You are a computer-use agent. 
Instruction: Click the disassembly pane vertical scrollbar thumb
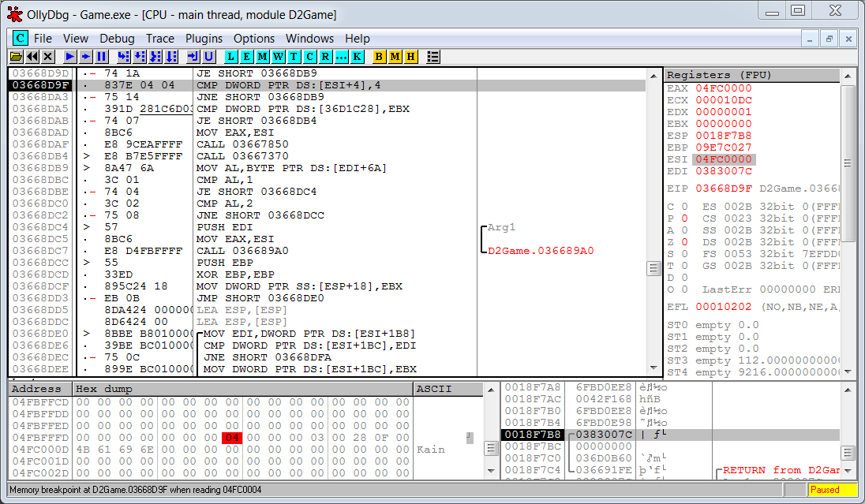(x=653, y=268)
